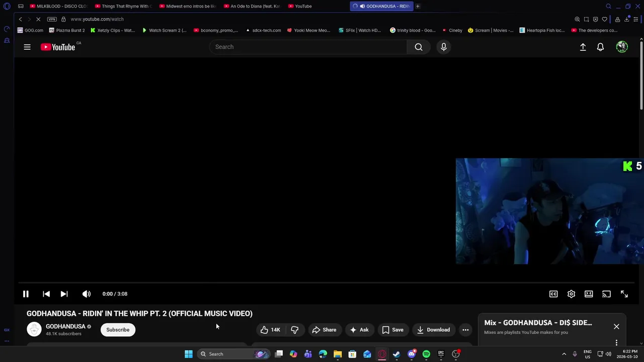Dislike the video
Viewport: 644px width, 362px height.
pos(295,330)
